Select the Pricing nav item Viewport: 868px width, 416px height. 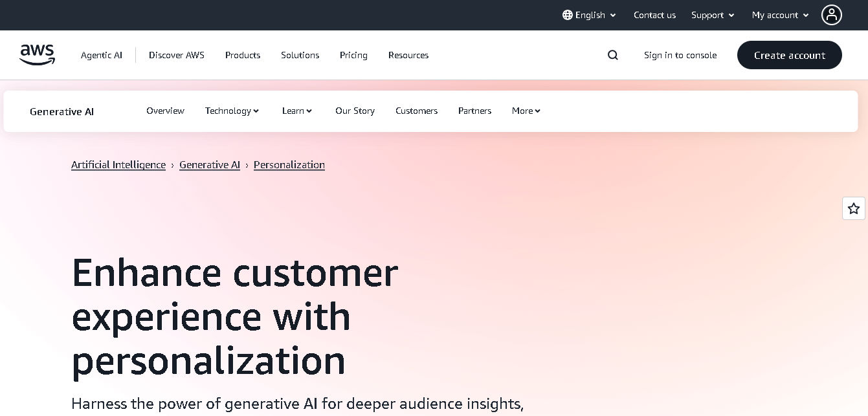353,55
